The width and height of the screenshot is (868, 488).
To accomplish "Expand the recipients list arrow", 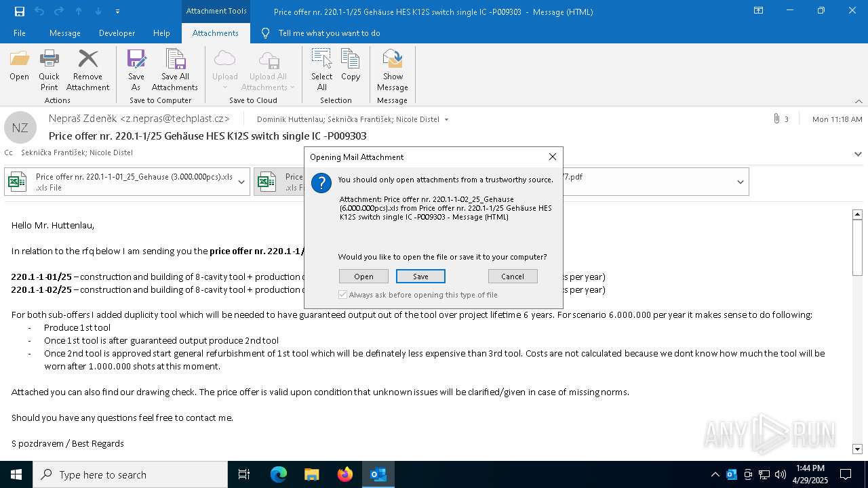I will click(446, 119).
